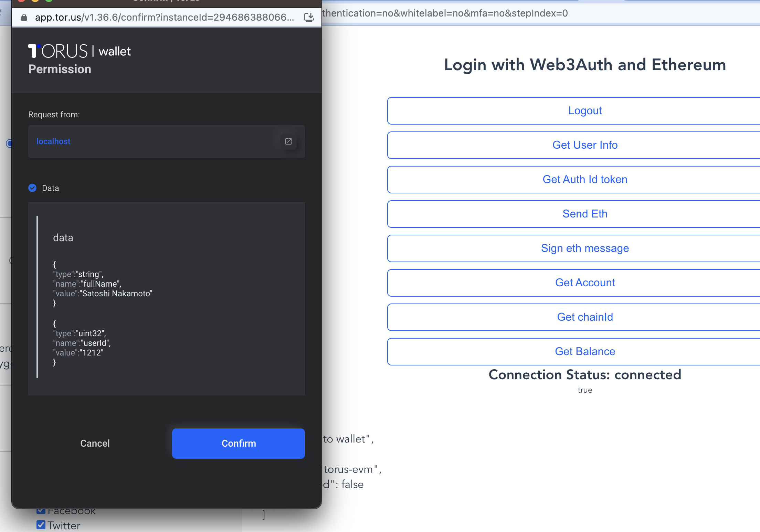
Task: Open the localhost link
Action: point(53,141)
